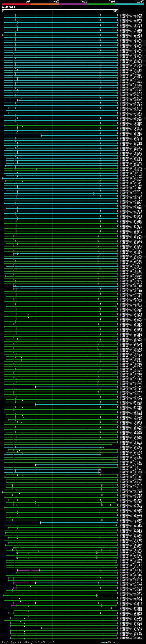Select hit UniRef100_A8WUZ1

pos(131,474)
